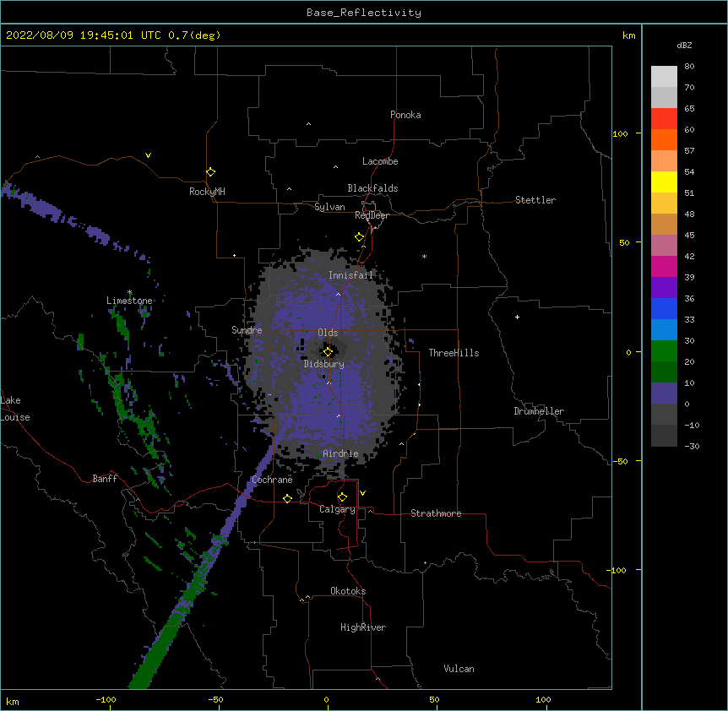Select the yellow diamond marker below Cochrane
This screenshot has height=711, width=728.
coord(287,498)
